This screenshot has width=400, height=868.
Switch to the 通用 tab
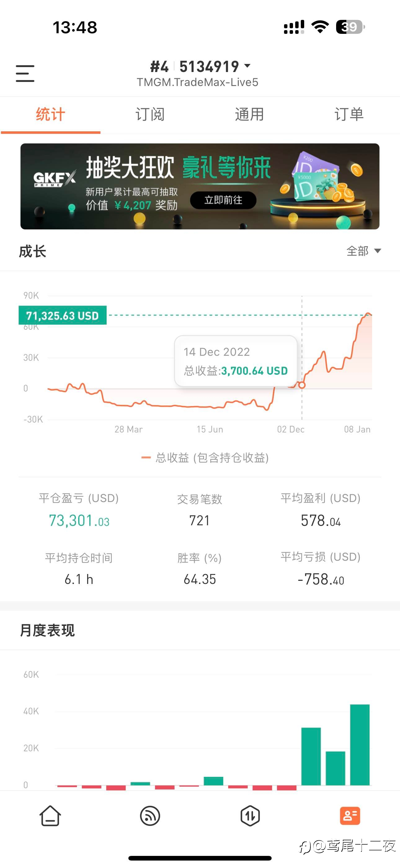(x=250, y=115)
